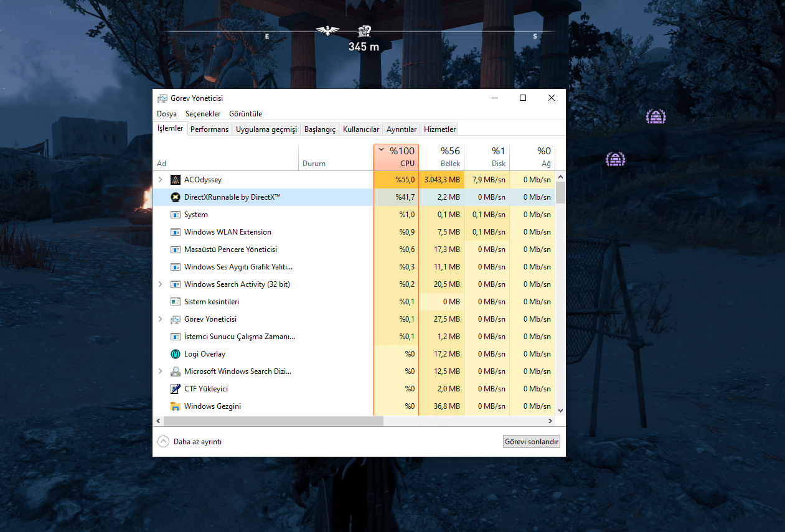
Task: Open the Seçenekler menu
Action: tap(203, 114)
